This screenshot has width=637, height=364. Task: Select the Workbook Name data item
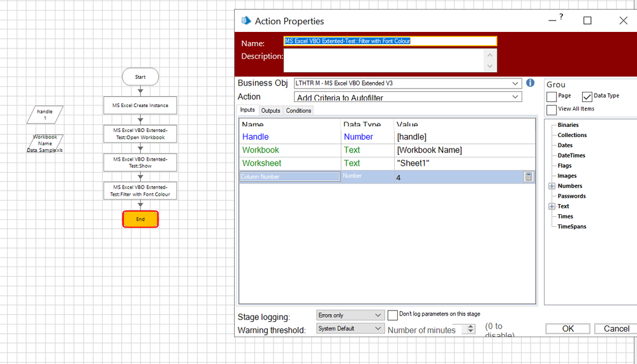coord(45,143)
